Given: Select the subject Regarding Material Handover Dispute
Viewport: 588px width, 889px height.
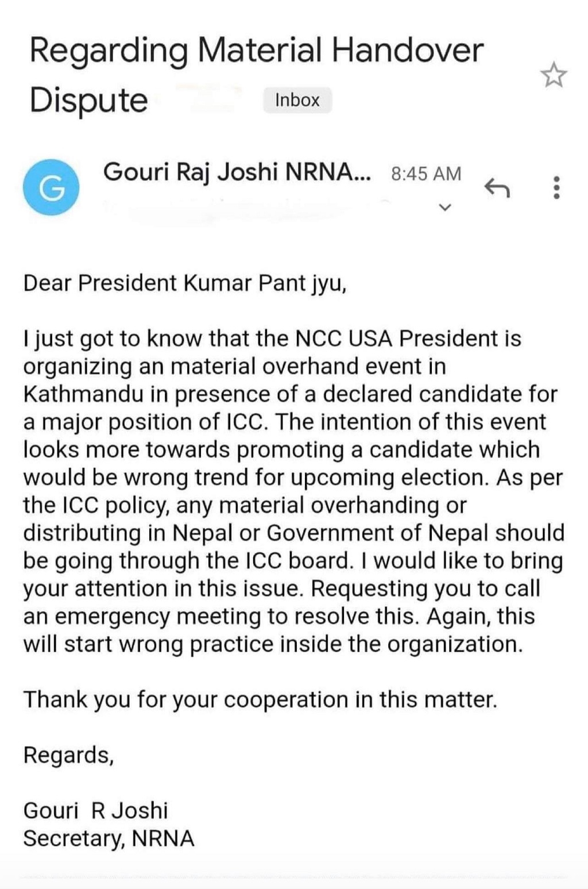Looking at the screenshot, I should click(256, 75).
